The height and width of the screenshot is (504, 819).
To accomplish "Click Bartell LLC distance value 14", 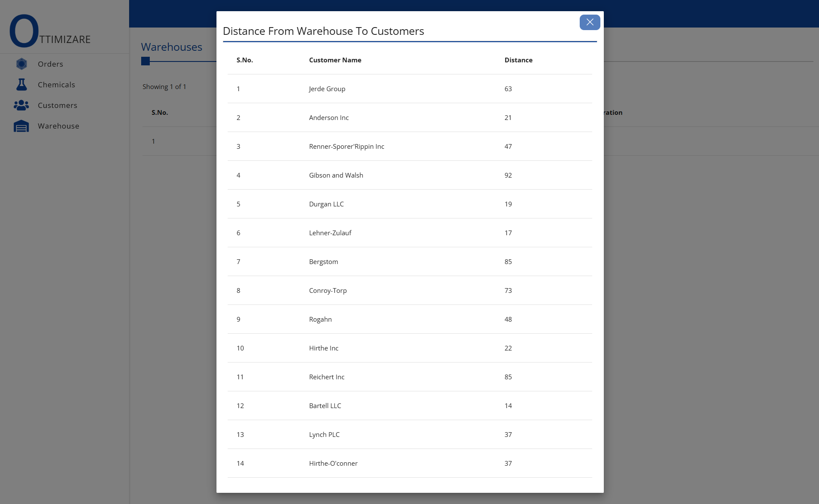I will 508,406.
